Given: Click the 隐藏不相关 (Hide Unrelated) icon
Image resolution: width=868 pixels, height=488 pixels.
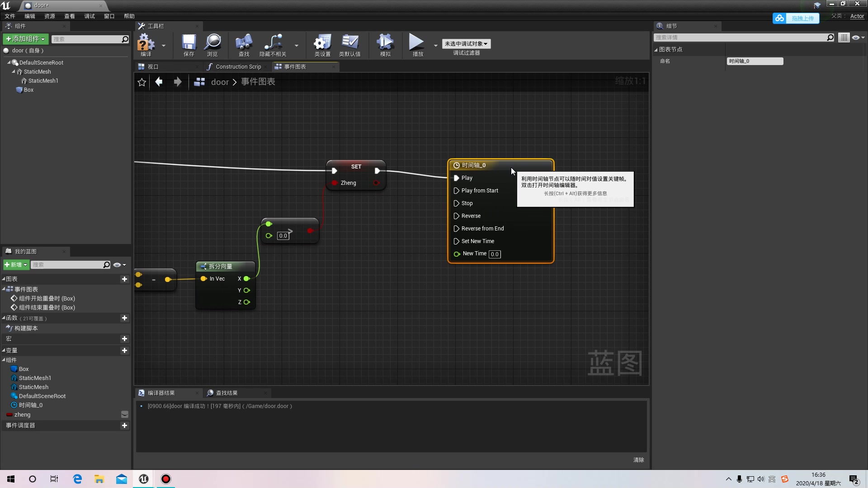Looking at the screenshot, I should pyautogui.click(x=274, y=44).
